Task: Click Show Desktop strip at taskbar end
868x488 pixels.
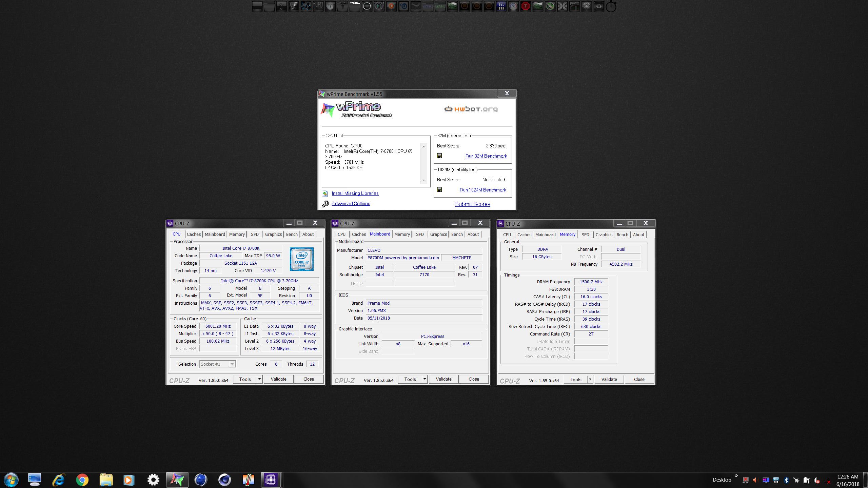Action: click(866, 480)
